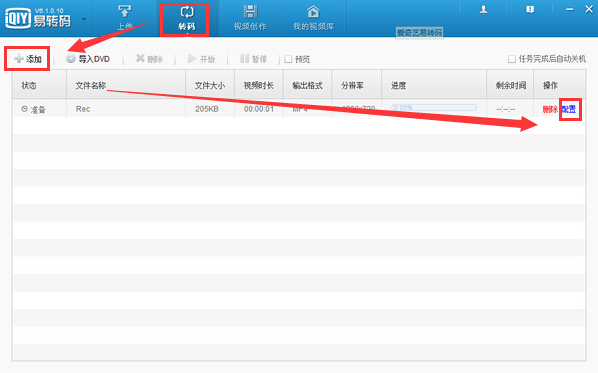598x373 pixels.
Task: Expand the dropdown arrow beside the iQIYI logo
Action: coord(84,19)
